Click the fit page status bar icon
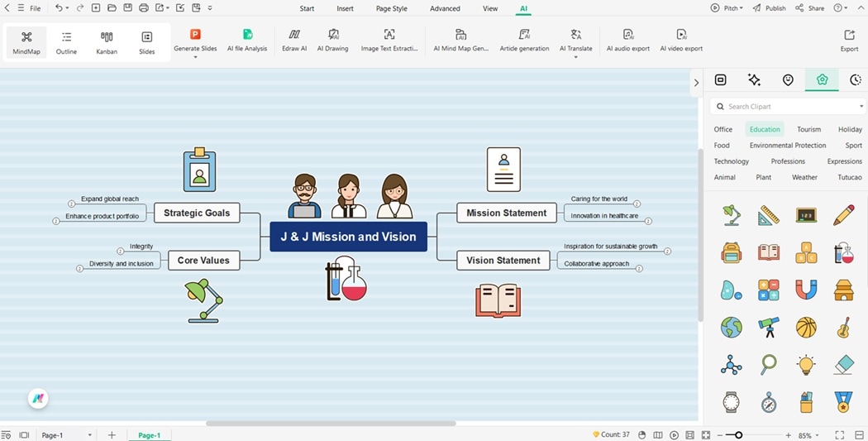Screen dimensions: 868x441 click(x=706, y=435)
